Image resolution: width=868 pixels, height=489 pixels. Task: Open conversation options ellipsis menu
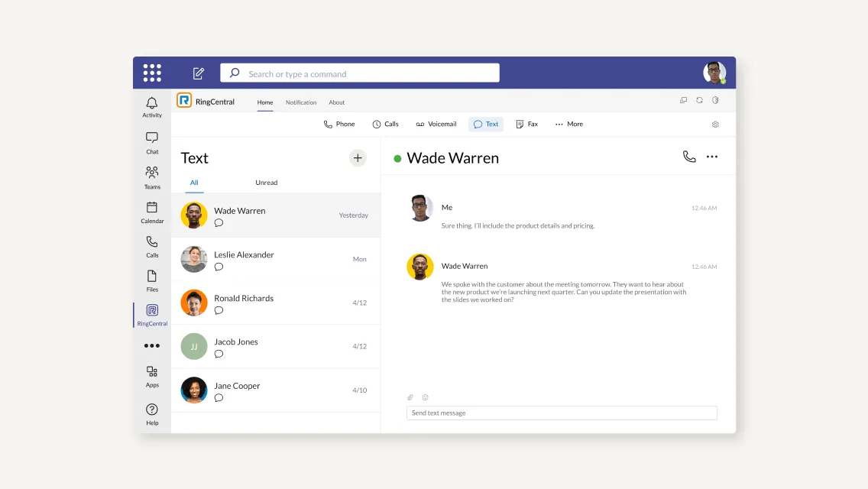(x=712, y=157)
